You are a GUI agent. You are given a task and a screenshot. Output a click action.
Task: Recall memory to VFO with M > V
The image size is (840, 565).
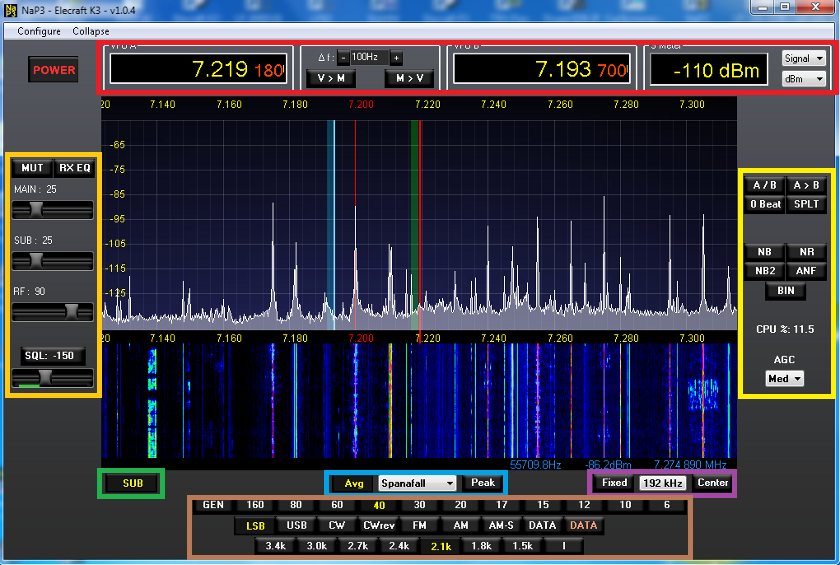(x=411, y=78)
